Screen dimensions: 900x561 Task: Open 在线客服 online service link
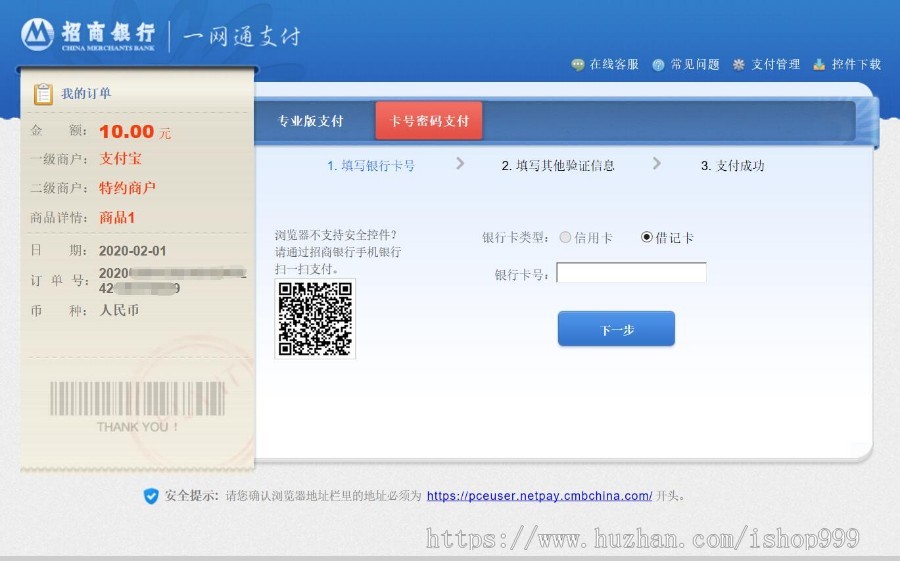click(614, 64)
